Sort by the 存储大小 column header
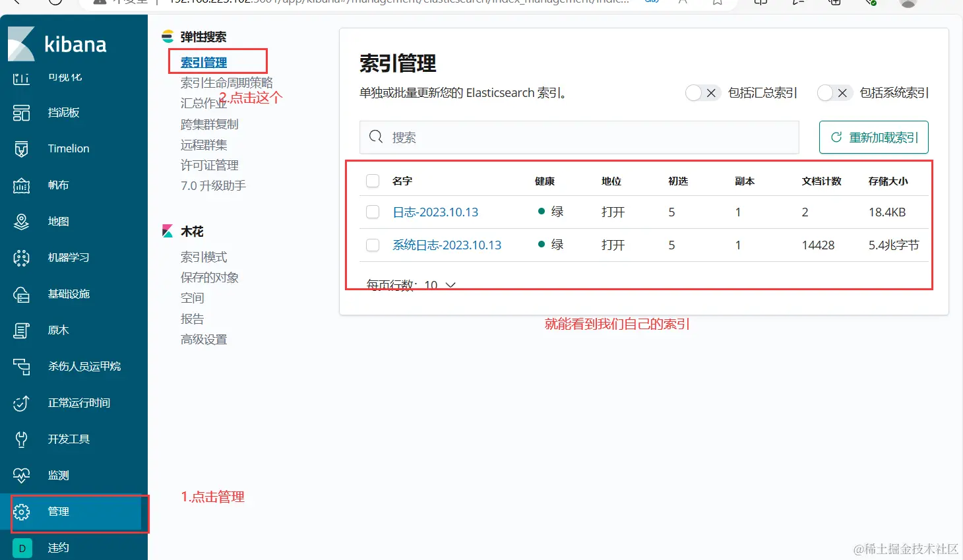This screenshot has width=963, height=560. click(888, 181)
